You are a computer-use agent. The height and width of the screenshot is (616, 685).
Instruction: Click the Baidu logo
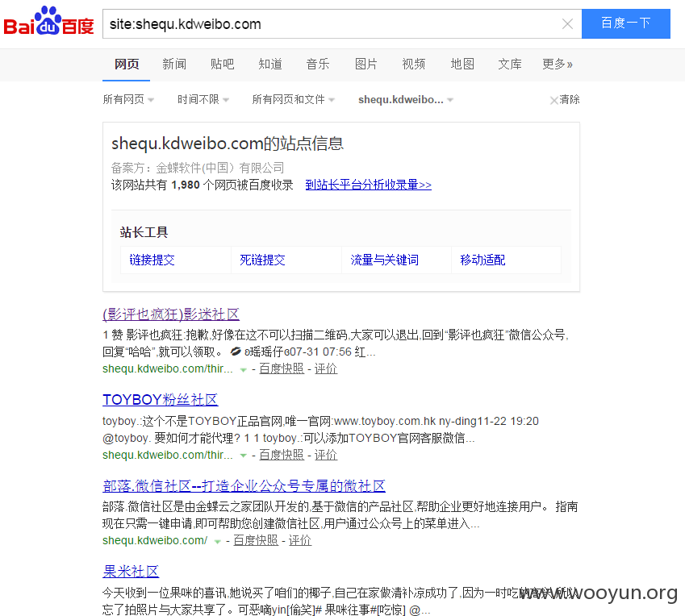point(48,22)
